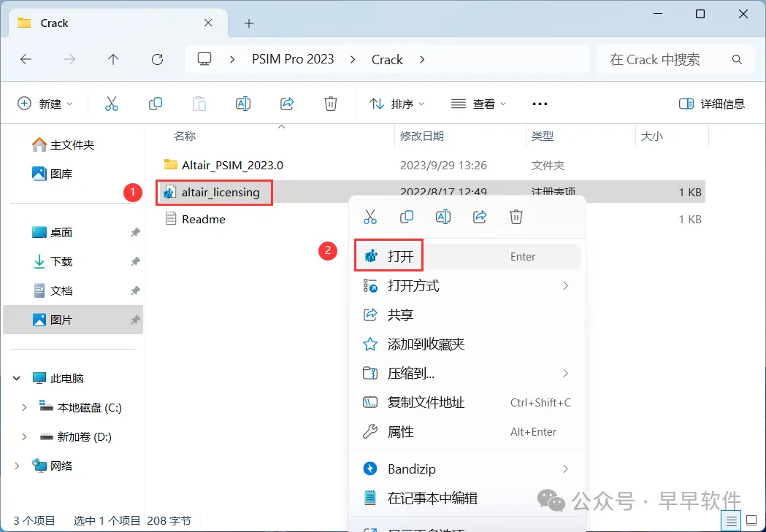This screenshot has height=532, width=766.
Task: Go up one folder level
Action: click(x=113, y=60)
